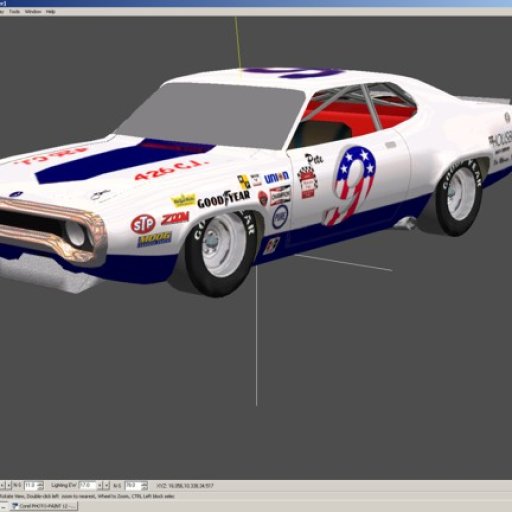Open the Window menu

(x=33, y=11)
